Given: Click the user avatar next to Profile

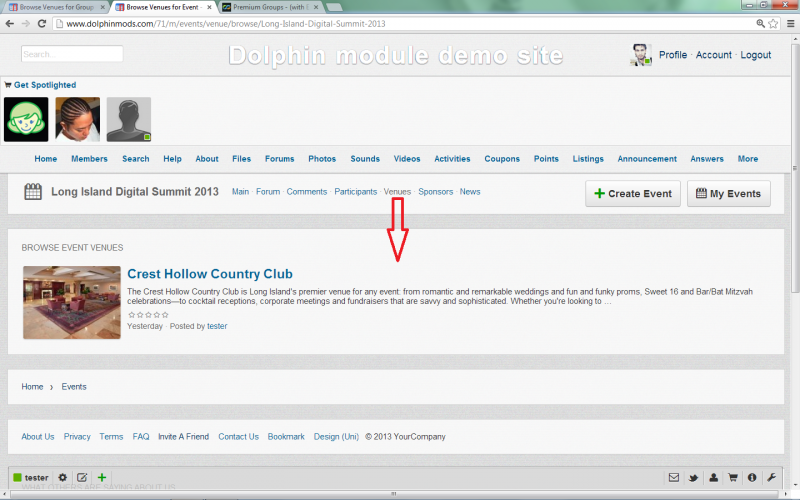Looking at the screenshot, I should [x=641, y=55].
